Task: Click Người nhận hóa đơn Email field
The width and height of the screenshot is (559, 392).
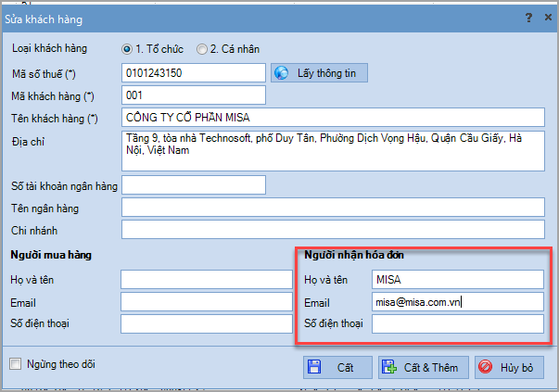Action: point(458,302)
